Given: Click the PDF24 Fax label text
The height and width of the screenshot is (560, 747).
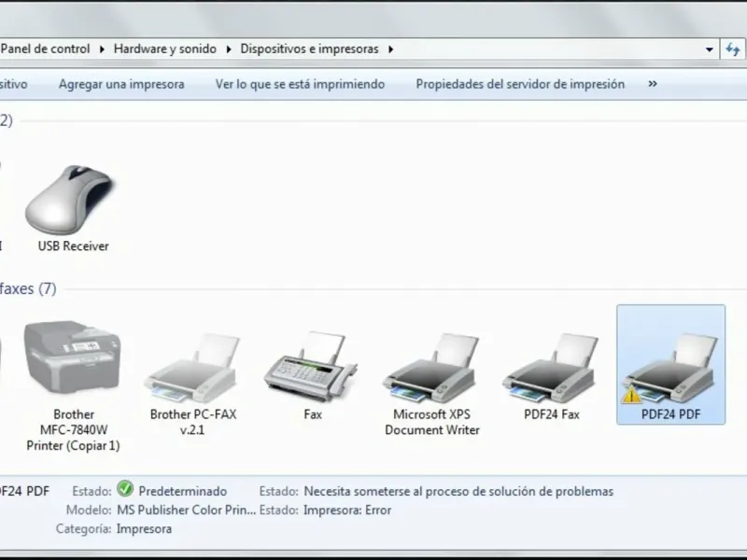Looking at the screenshot, I should click(552, 414).
